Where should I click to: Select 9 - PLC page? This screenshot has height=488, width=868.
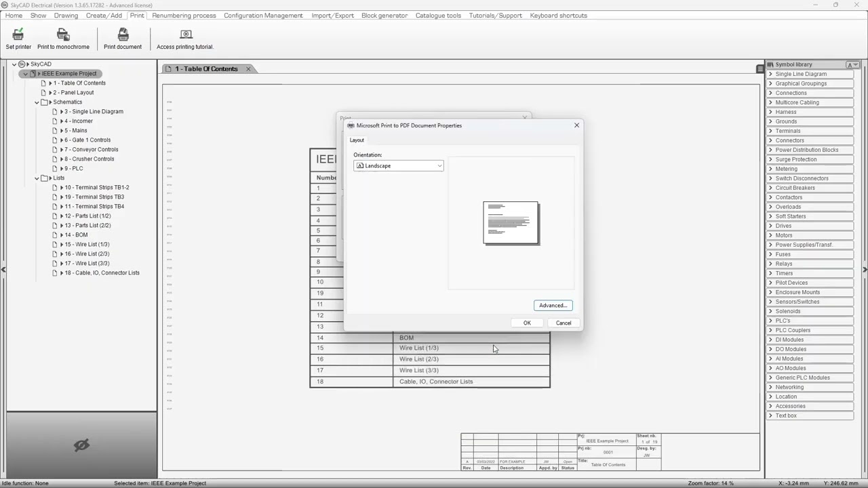pos(73,169)
